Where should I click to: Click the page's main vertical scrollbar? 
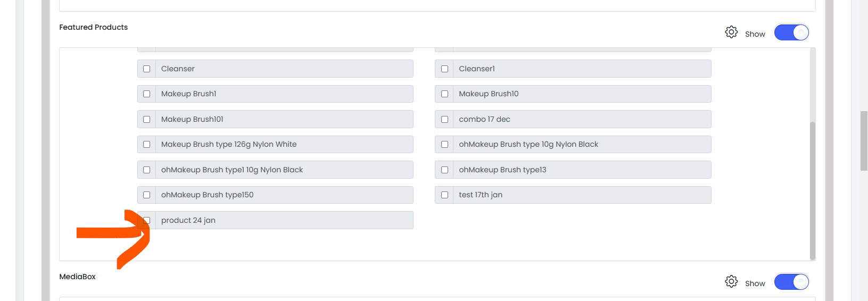click(x=864, y=141)
